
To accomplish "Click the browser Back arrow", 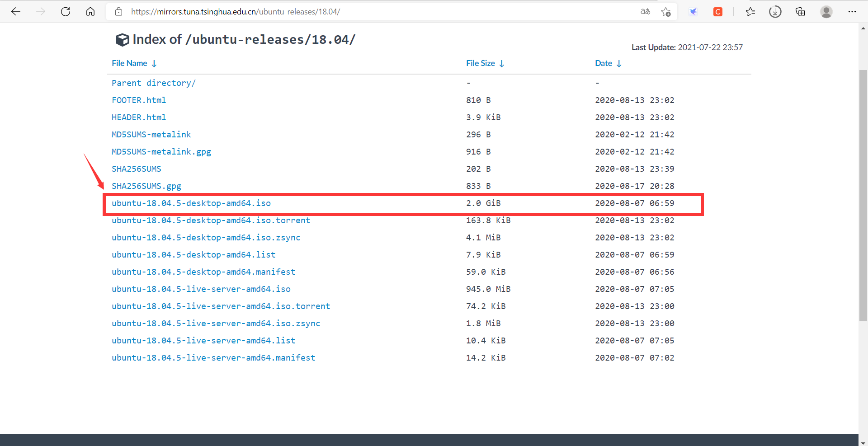I will tap(16, 12).
